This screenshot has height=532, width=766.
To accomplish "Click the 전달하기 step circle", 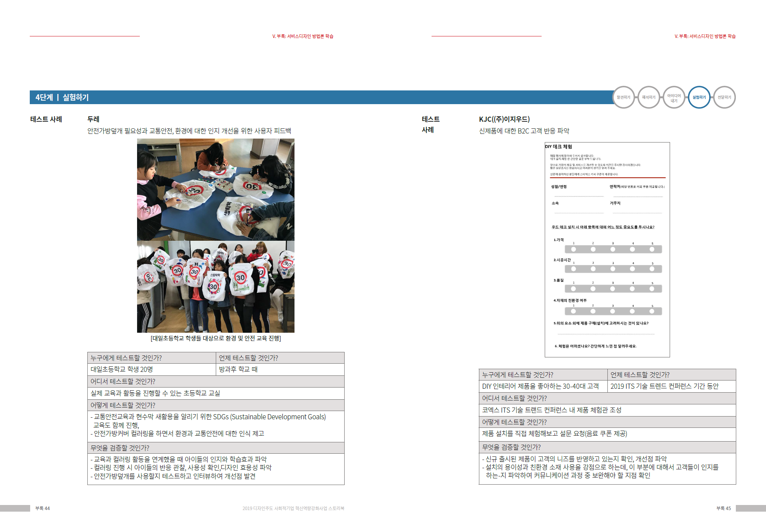I will click(724, 97).
